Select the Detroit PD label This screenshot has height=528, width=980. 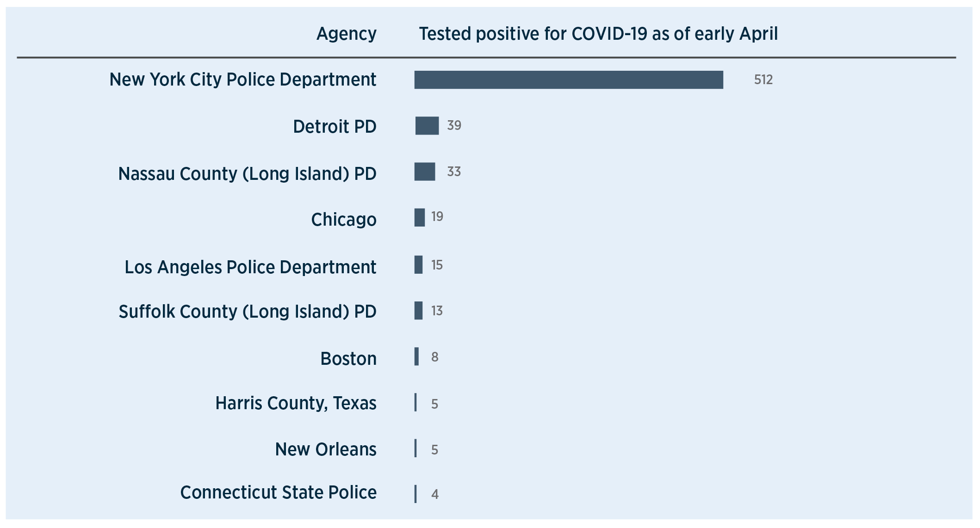click(x=335, y=126)
